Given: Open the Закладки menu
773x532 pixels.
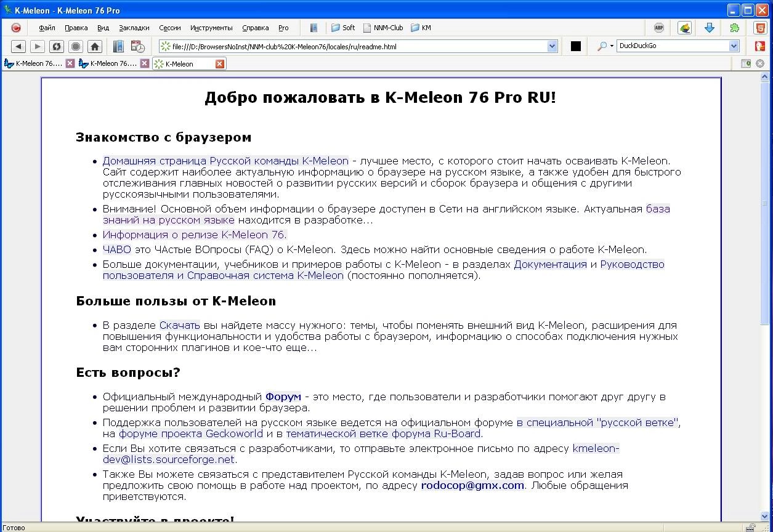Looking at the screenshot, I should pos(134,28).
